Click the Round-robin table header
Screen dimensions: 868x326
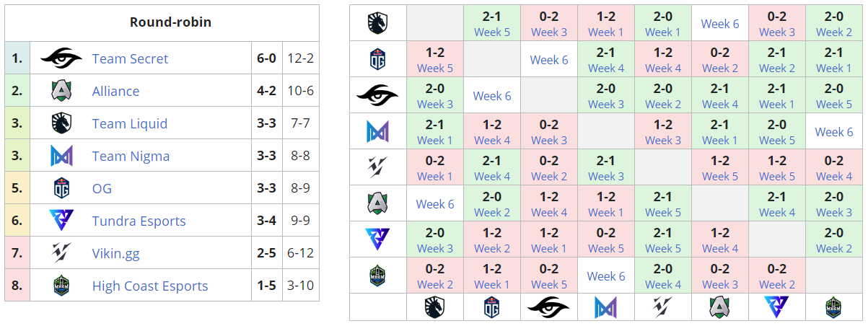pos(170,22)
